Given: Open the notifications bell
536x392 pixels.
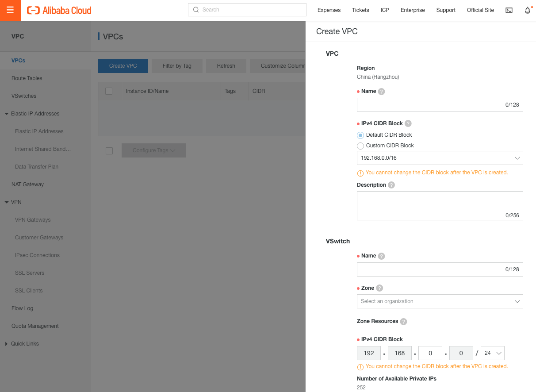Looking at the screenshot, I should (528, 10).
